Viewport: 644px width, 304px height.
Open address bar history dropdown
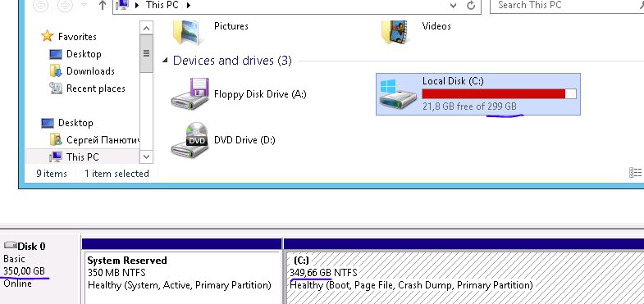(453, 6)
